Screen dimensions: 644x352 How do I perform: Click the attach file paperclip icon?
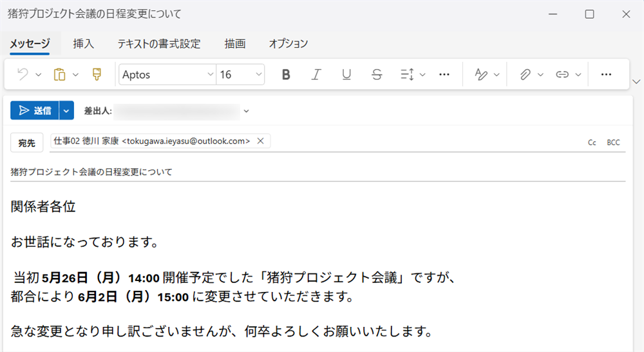[525, 75]
